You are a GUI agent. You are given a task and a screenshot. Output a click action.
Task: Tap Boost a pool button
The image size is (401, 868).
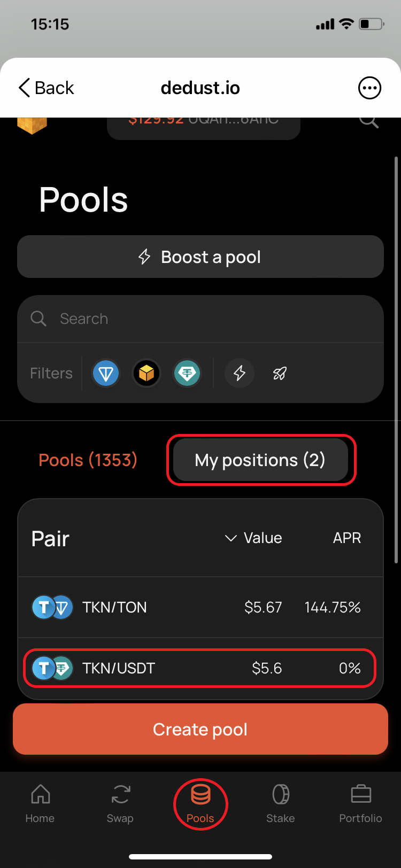coord(200,257)
